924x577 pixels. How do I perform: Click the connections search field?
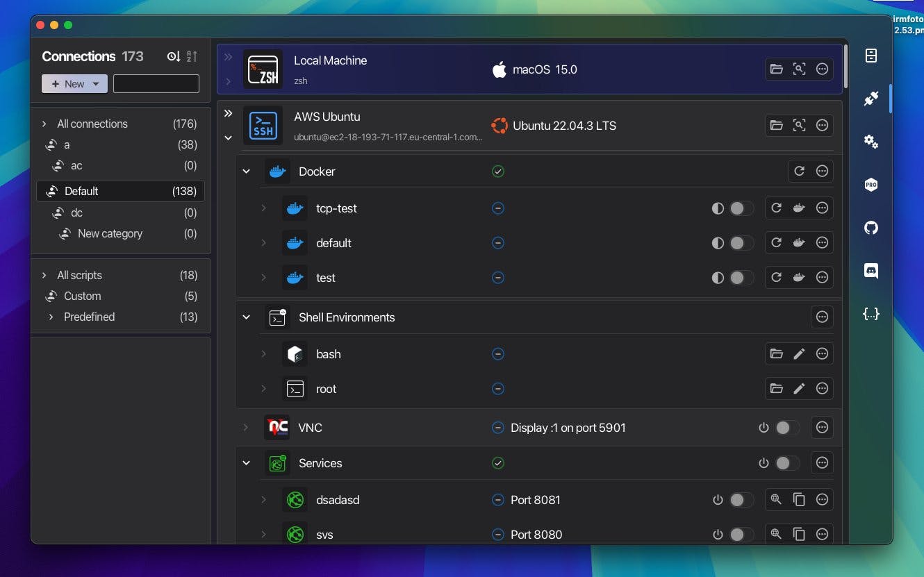(156, 84)
